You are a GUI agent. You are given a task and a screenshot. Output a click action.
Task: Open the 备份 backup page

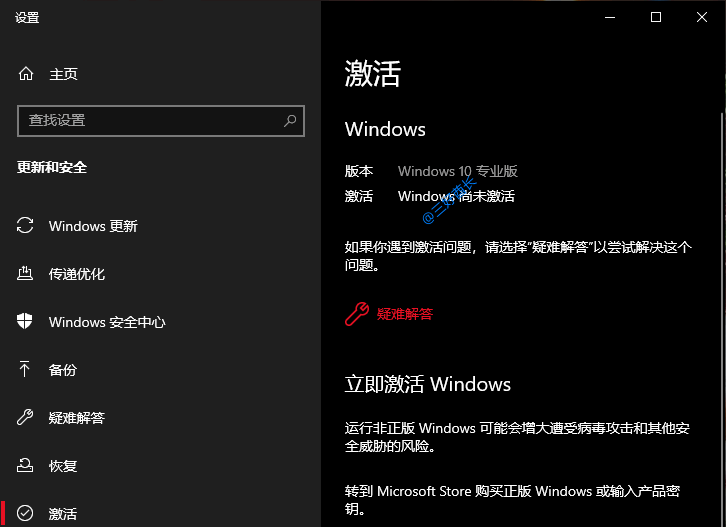63,370
